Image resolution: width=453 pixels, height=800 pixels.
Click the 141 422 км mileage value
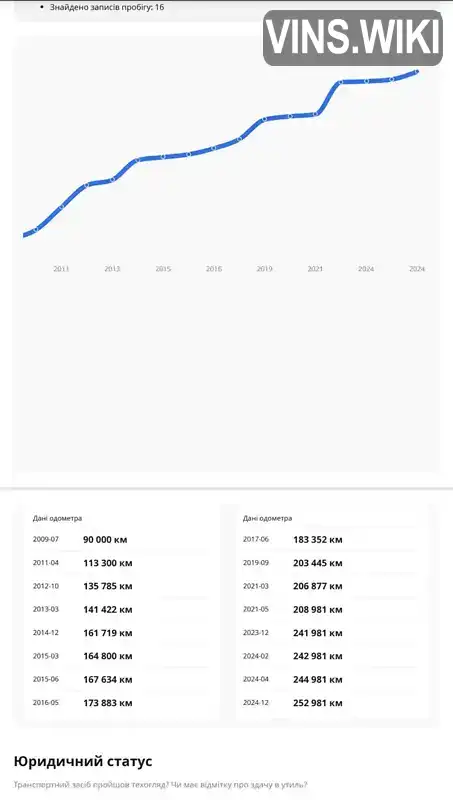[108, 610]
